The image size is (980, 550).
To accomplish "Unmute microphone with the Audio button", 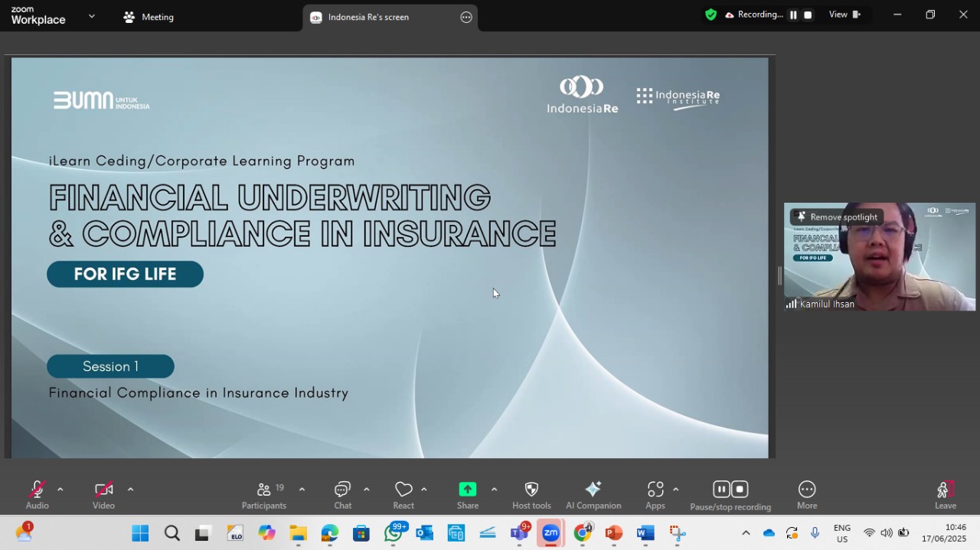I will pos(37,495).
